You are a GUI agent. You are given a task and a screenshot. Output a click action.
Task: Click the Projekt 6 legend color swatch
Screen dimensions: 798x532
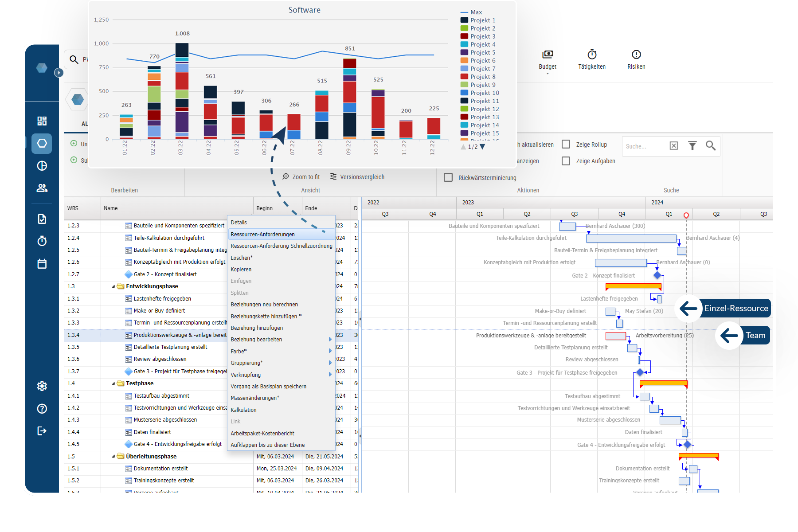coord(464,61)
